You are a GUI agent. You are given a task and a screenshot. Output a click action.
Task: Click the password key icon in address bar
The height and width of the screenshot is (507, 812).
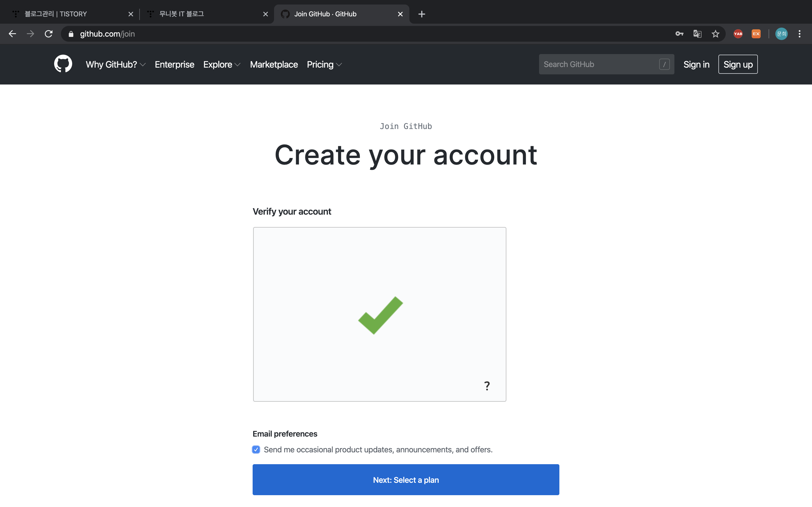(x=679, y=34)
